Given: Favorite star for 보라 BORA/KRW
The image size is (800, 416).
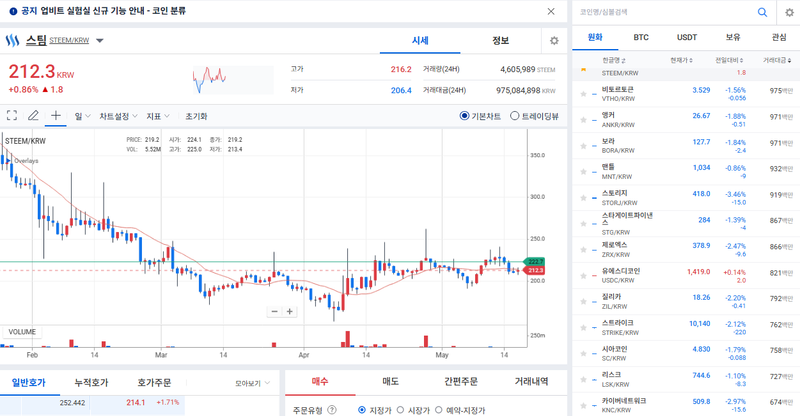Looking at the screenshot, I should click(x=583, y=146).
